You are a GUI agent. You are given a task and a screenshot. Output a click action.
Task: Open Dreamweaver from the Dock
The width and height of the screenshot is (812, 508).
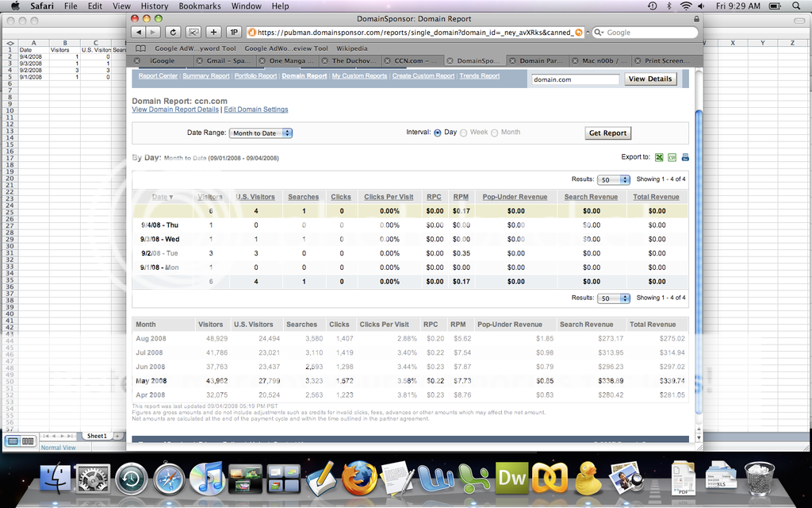point(512,479)
